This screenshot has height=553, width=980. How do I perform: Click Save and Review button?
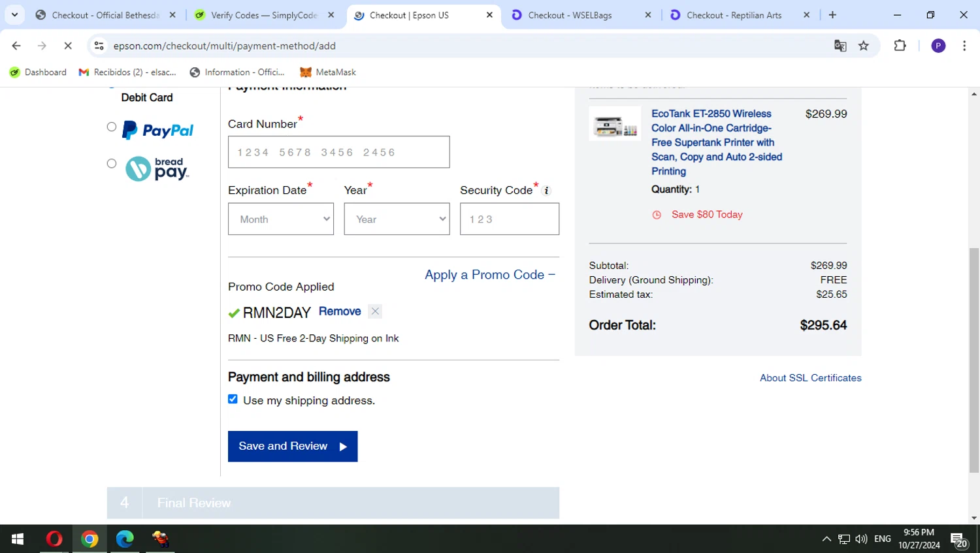(293, 446)
